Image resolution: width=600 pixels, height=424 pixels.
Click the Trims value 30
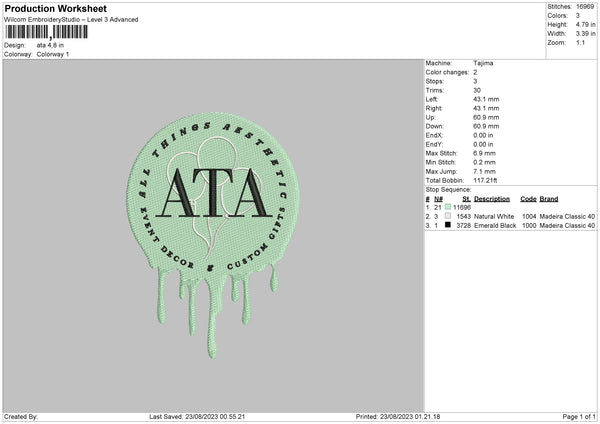point(477,90)
